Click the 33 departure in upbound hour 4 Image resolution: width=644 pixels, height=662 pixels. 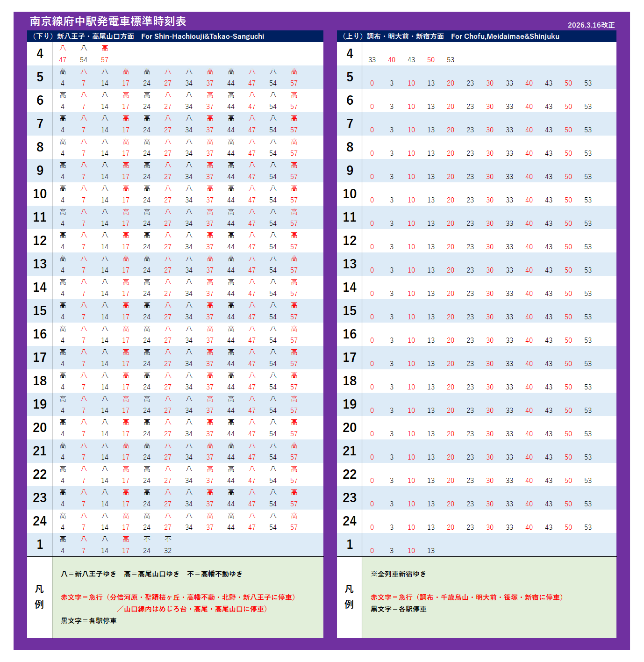372,60
